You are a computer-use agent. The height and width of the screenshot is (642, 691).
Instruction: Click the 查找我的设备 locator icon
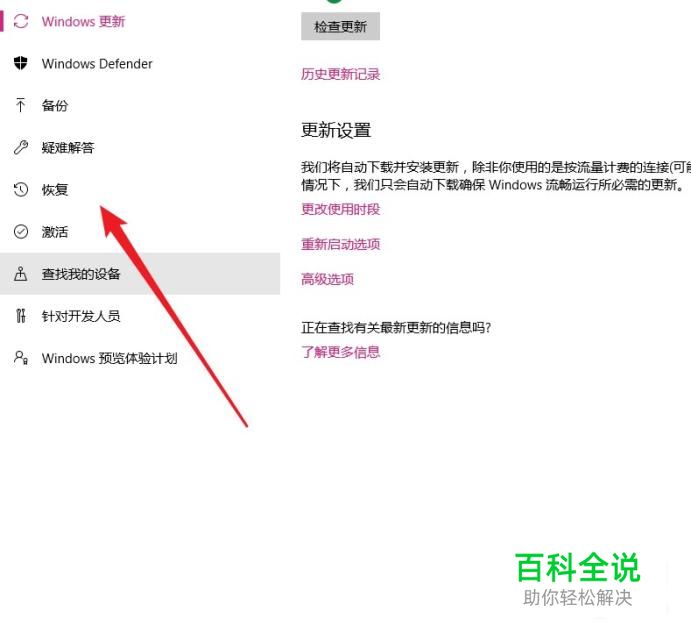coord(21,274)
